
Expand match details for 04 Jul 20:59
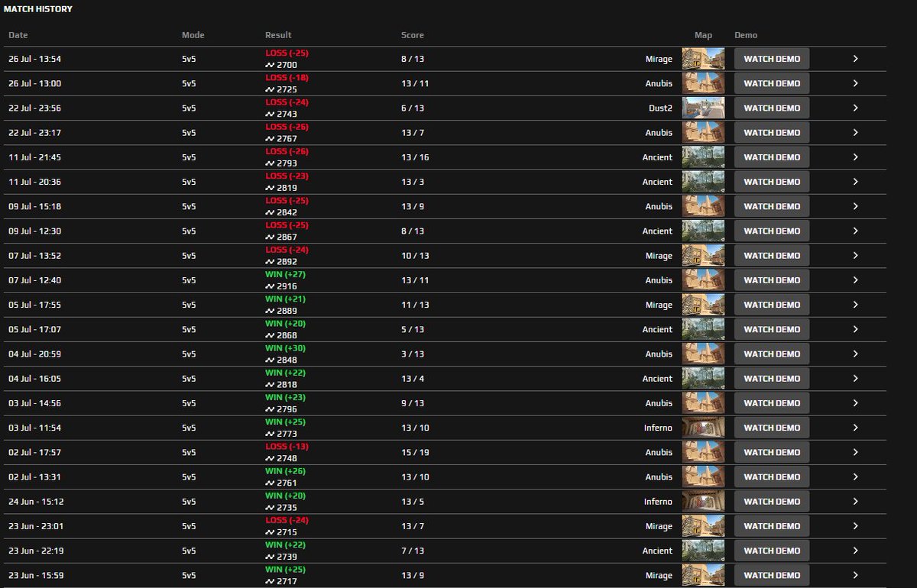855,354
